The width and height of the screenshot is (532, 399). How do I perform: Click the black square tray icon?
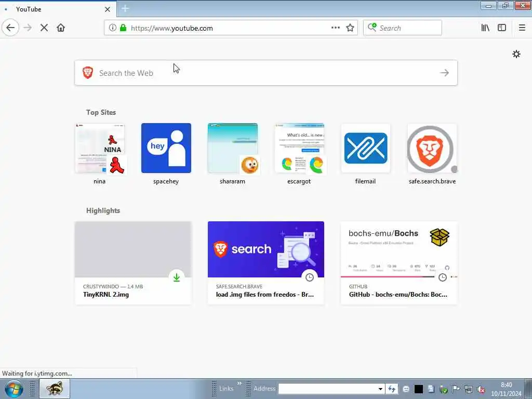tap(419, 389)
